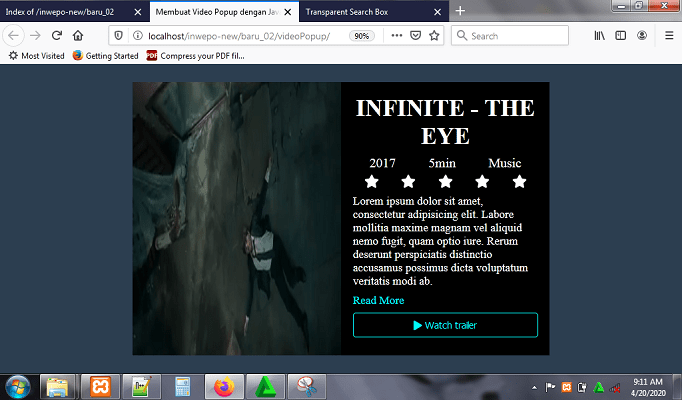This screenshot has height=400, width=682.
Task: Open the Most Visited bookmarks folder
Action: [37, 56]
